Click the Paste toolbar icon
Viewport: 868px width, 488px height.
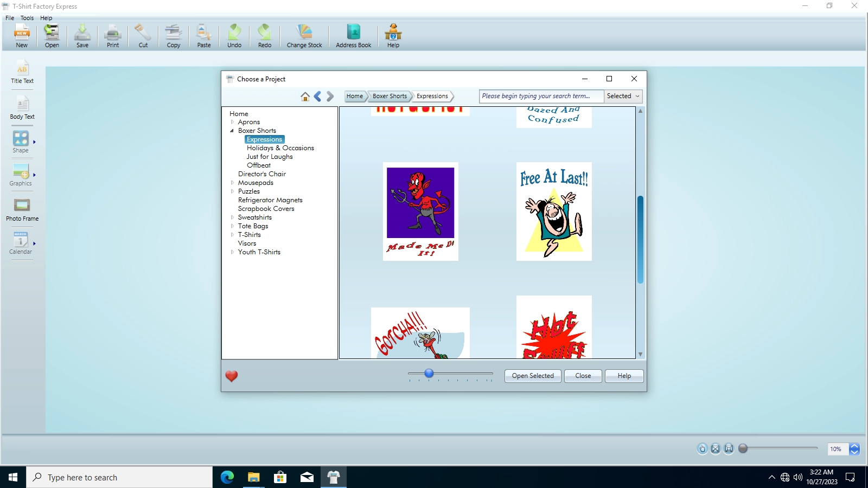click(x=204, y=36)
